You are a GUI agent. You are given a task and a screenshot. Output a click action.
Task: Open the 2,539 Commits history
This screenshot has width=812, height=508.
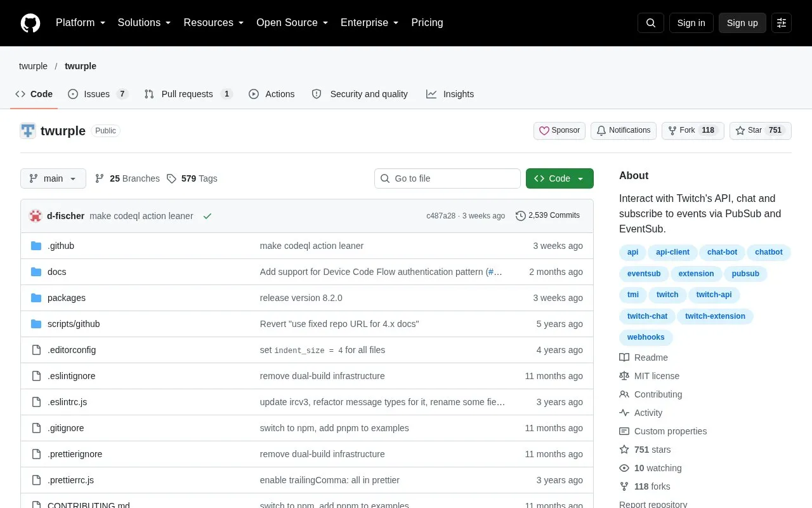pos(547,216)
